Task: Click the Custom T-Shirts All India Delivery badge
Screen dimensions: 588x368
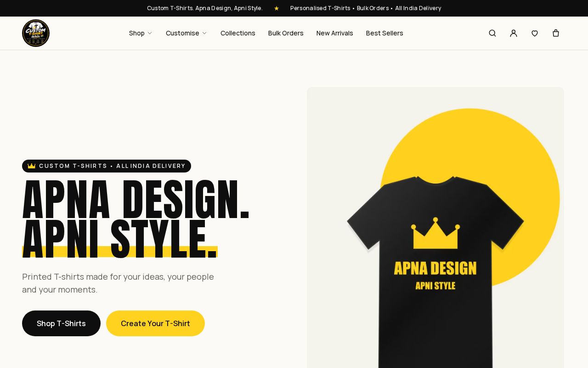Action: tap(107, 166)
